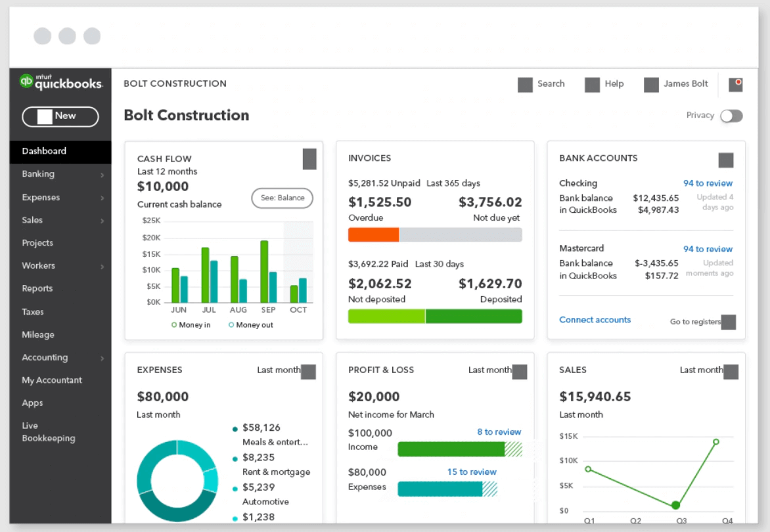Click $5,239 Automotive entry
The width and height of the screenshot is (770, 532).
point(261,494)
